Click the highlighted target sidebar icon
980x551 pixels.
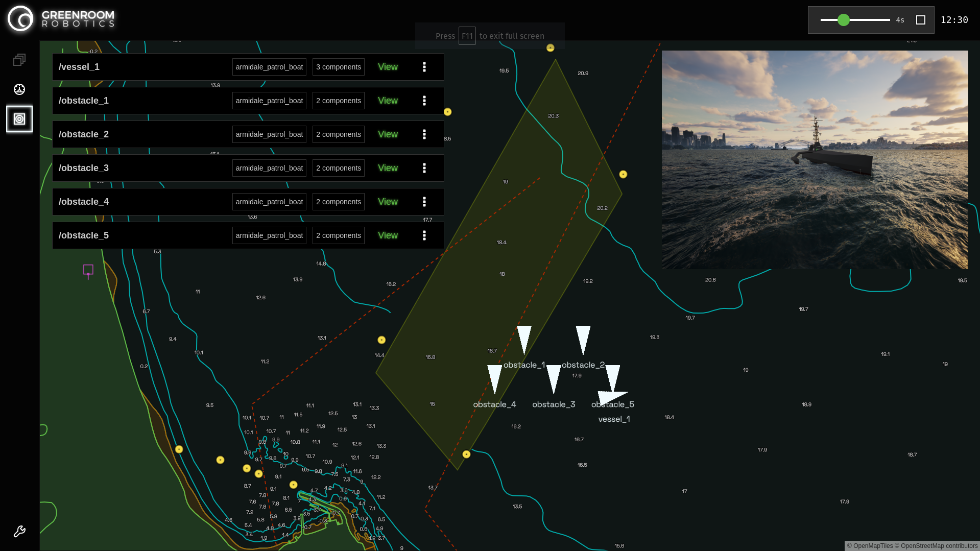click(x=19, y=119)
